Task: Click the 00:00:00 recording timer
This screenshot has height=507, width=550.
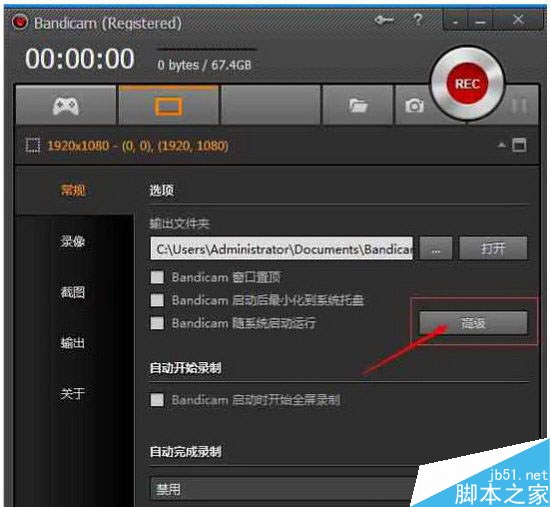Action: [80, 59]
